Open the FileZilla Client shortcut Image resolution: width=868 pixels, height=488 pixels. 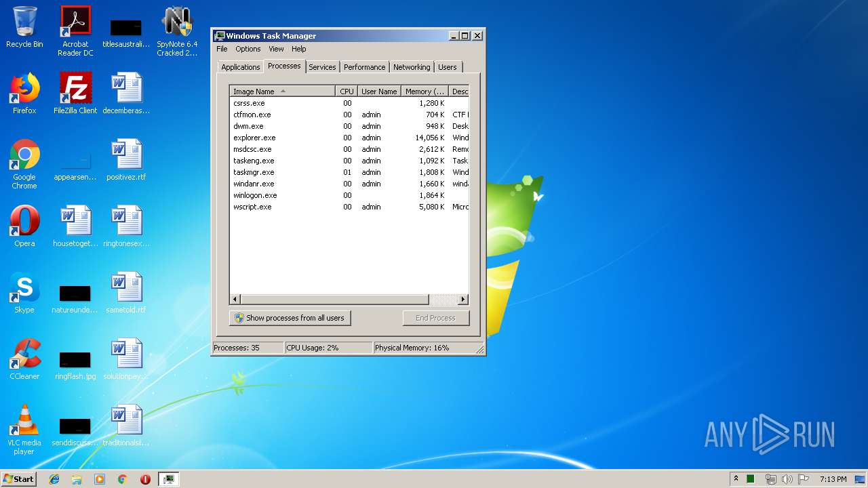click(75, 94)
